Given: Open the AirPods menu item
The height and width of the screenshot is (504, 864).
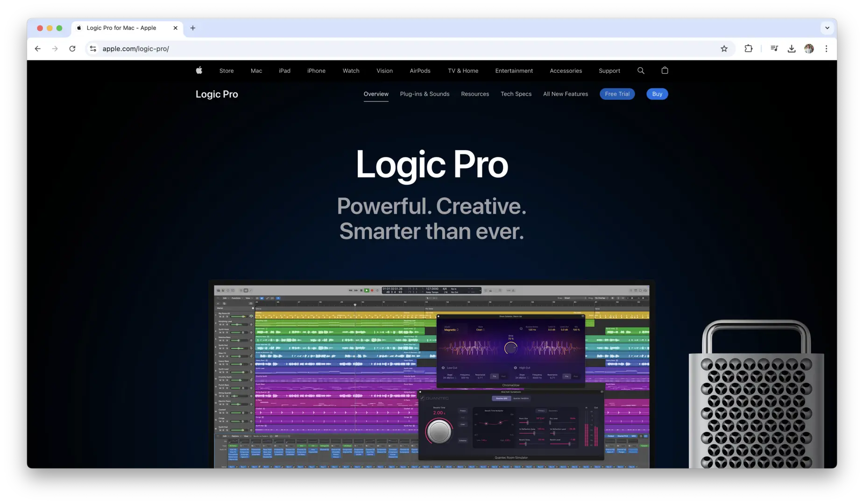Looking at the screenshot, I should pyautogui.click(x=420, y=71).
